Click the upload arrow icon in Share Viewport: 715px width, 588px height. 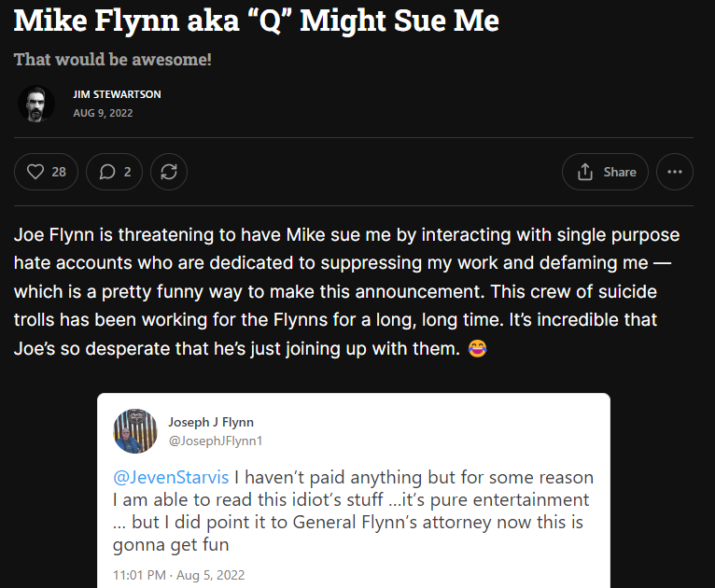585,172
